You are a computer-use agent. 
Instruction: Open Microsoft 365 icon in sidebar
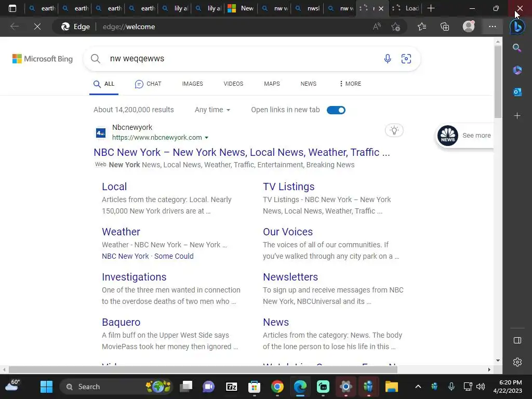[x=517, y=70]
